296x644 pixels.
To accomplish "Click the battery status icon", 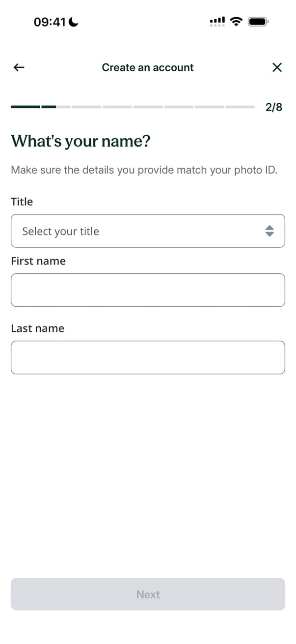I will [258, 22].
